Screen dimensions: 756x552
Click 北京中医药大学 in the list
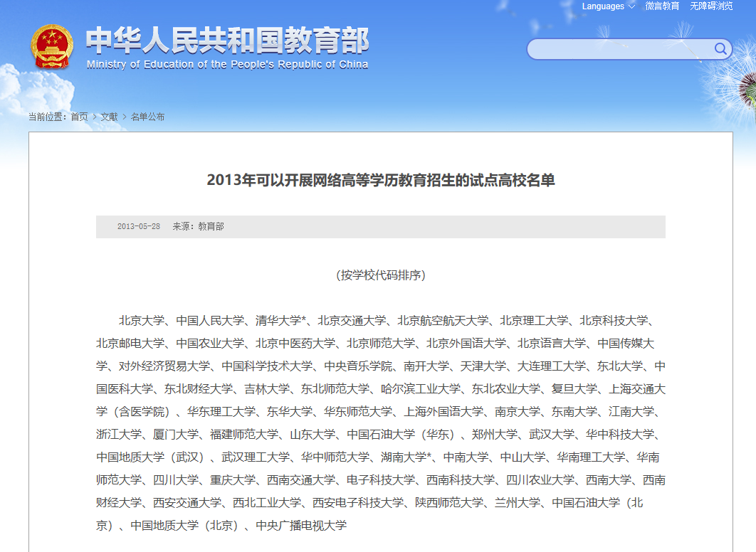click(295, 344)
